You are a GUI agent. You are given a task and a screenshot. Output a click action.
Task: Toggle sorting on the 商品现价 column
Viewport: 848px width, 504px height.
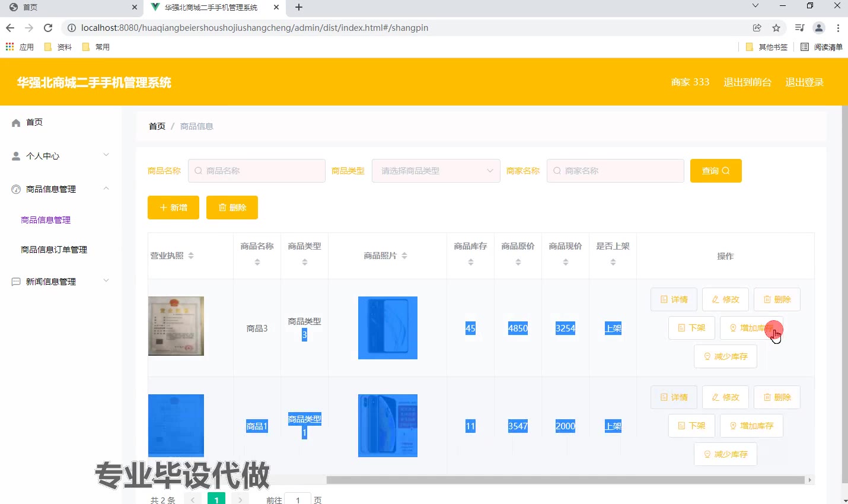point(566,261)
